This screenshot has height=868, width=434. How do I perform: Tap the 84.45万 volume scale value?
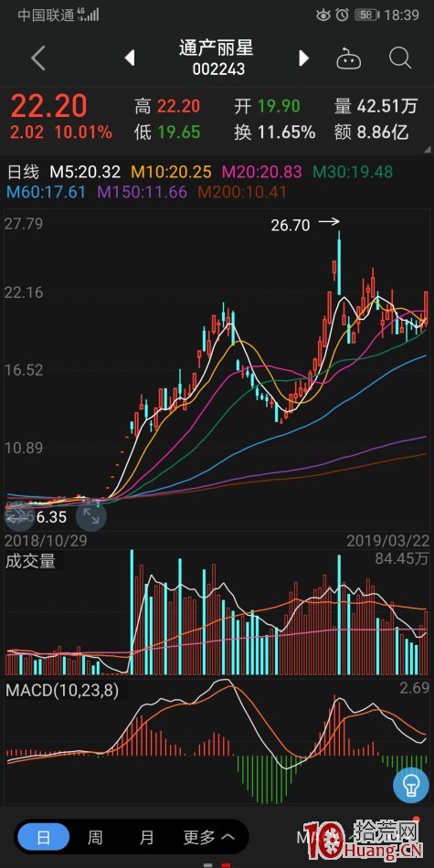pos(402,559)
